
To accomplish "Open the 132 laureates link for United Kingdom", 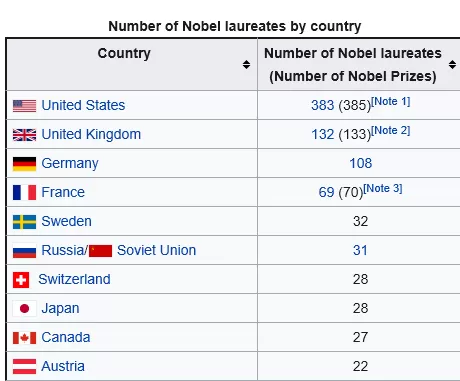I will [x=322, y=134].
